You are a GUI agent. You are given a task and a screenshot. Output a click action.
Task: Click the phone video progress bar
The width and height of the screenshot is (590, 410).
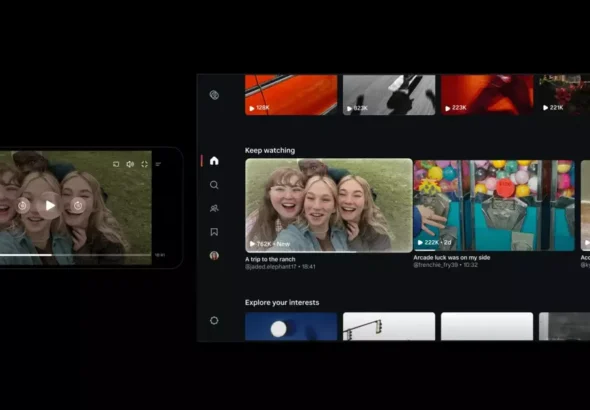tap(75, 255)
